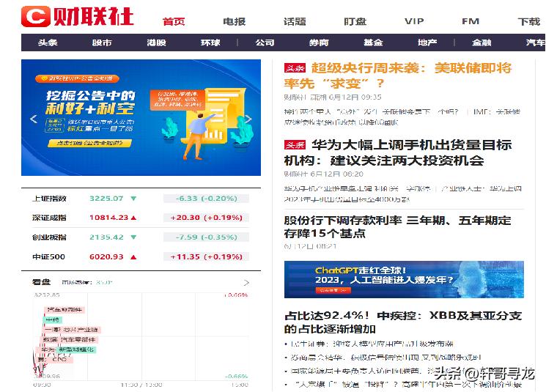Open the 下载 page
This screenshot has height=392, width=546.
[528, 21]
